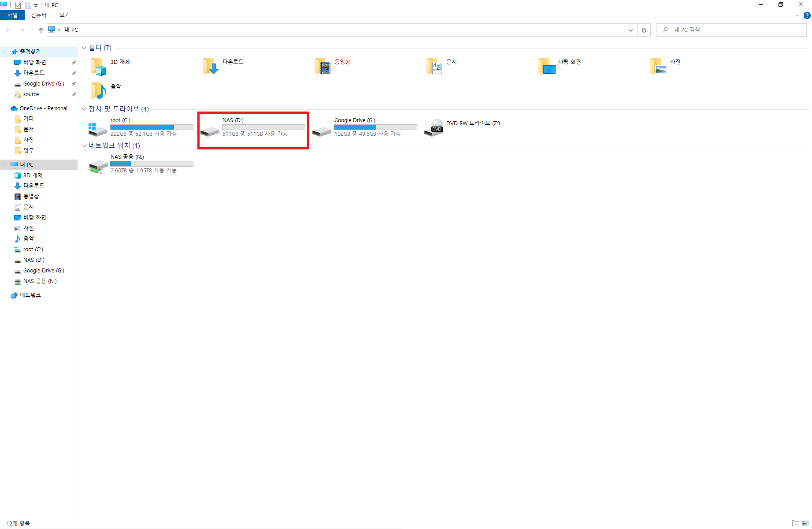Collapse the 폴더 (7) group
The image size is (812, 529).
84,48
